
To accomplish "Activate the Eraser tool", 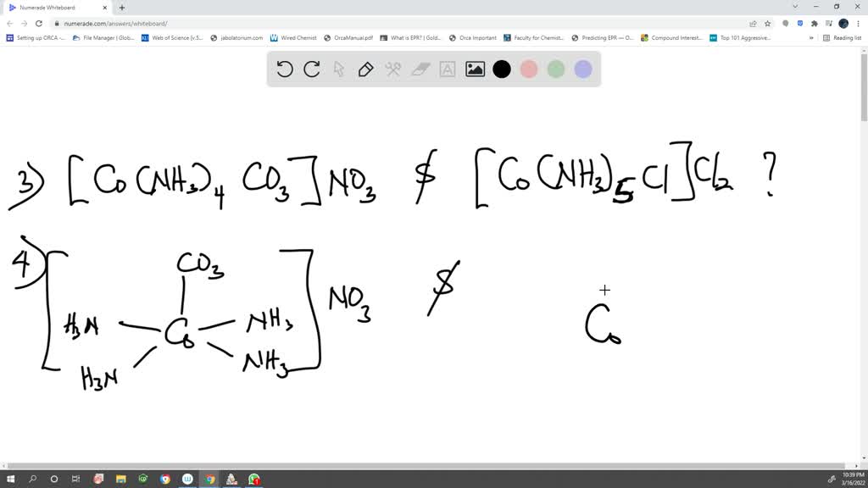I will [x=419, y=69].
